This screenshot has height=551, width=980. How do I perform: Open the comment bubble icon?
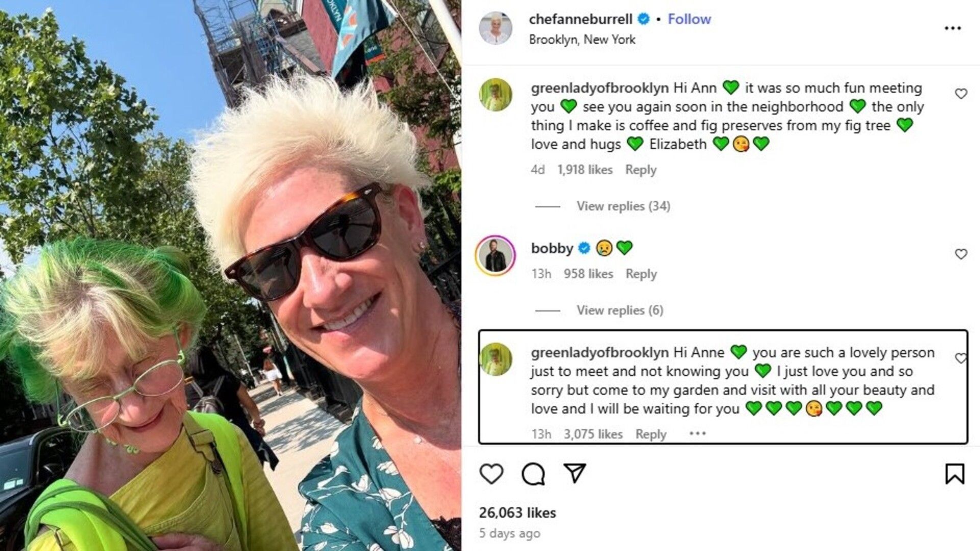(533, 474)
